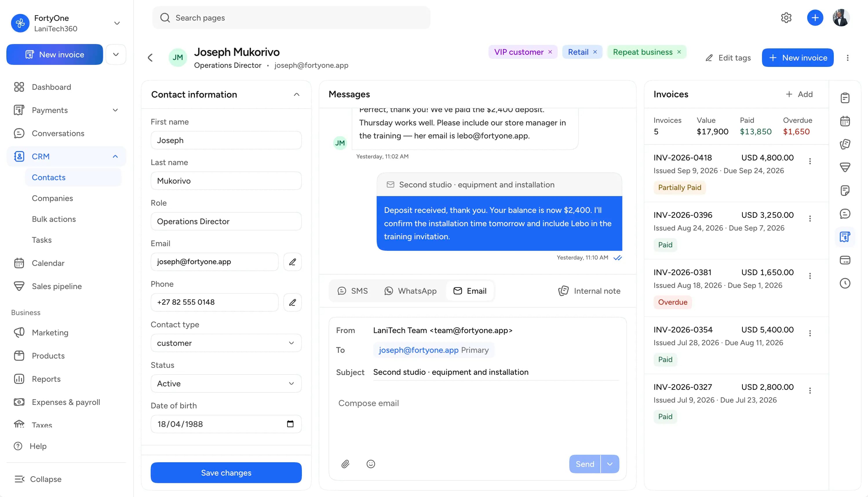Go back using the left arrow
Viewport: 868px width, 497px height.
click(x=150, y=58)
